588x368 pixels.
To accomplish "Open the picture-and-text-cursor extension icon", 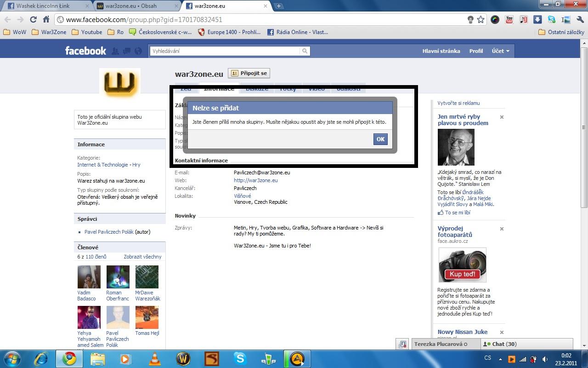I will click(566, 20).
